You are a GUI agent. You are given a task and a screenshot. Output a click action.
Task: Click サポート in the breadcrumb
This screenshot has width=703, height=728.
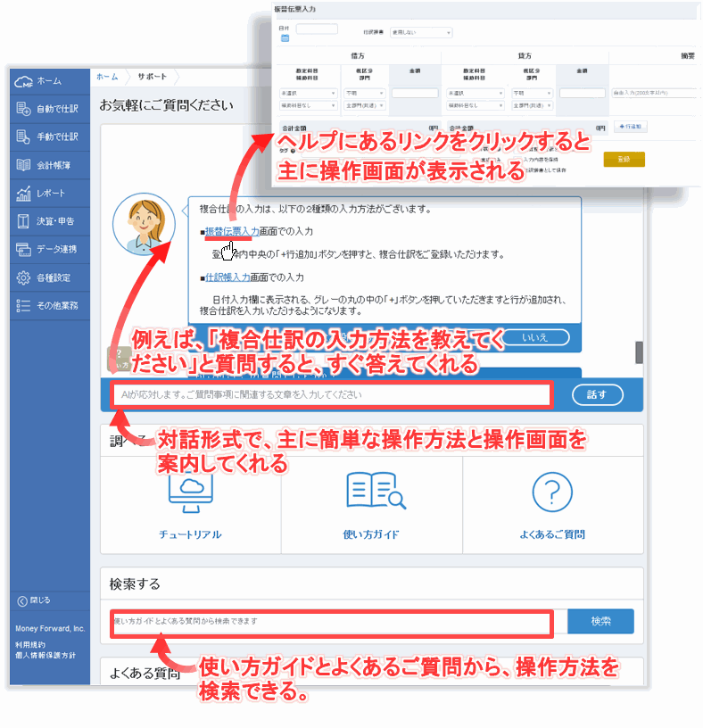pos(153,77)
